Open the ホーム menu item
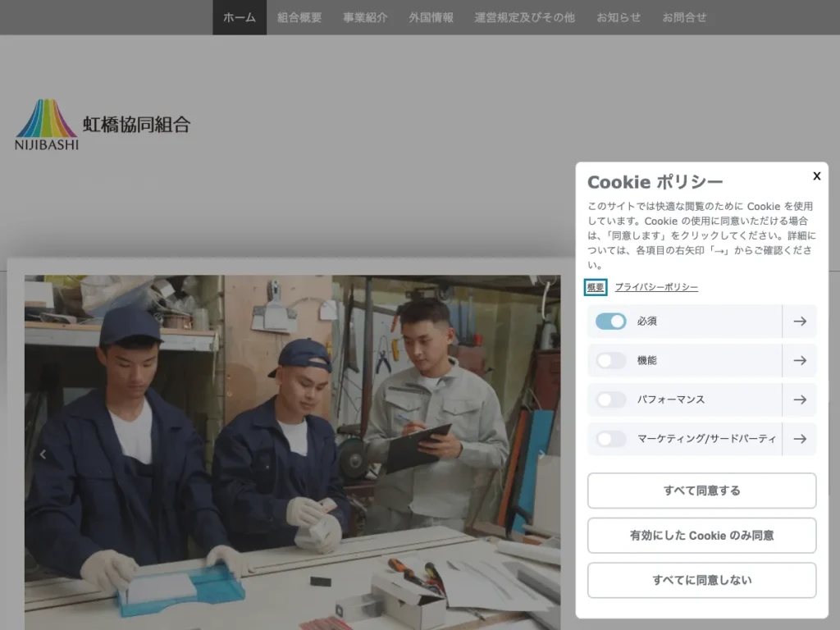Viewport: 840px width, 630px height. click(x=240, y=17)
